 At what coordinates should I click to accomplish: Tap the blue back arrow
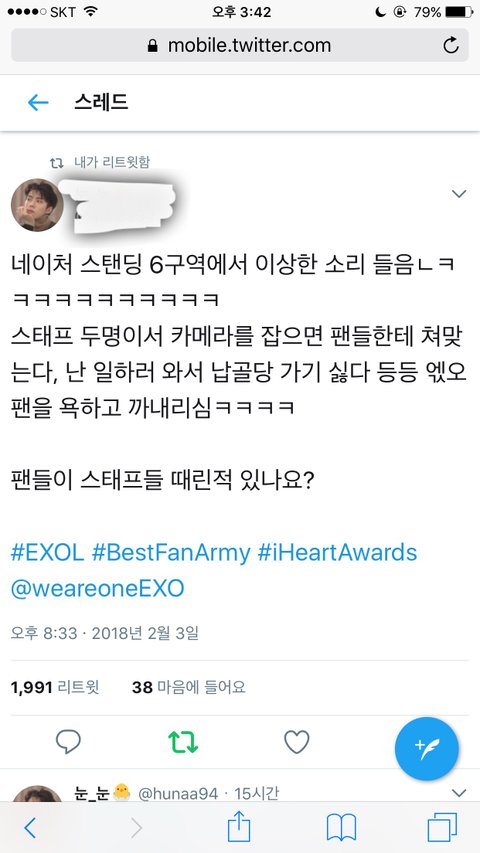[x=38, y=102]
